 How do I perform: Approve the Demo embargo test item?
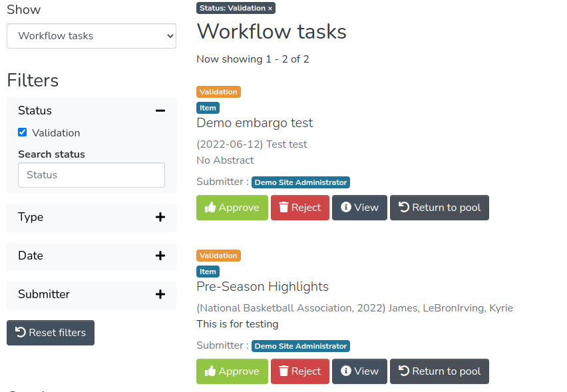click(232, 208)
